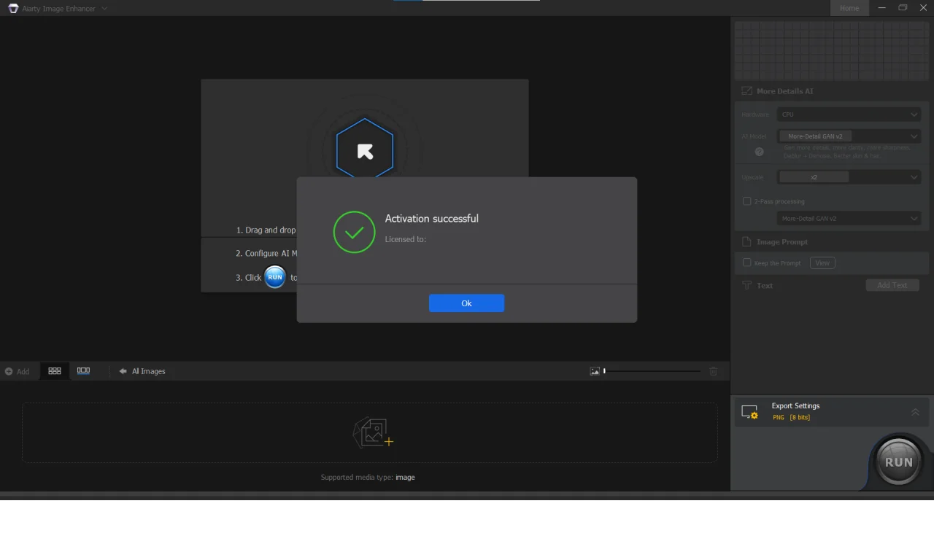
Task: Click the green activation success checkmark icon
Action: pyautogui.click(x=354, y=232)
